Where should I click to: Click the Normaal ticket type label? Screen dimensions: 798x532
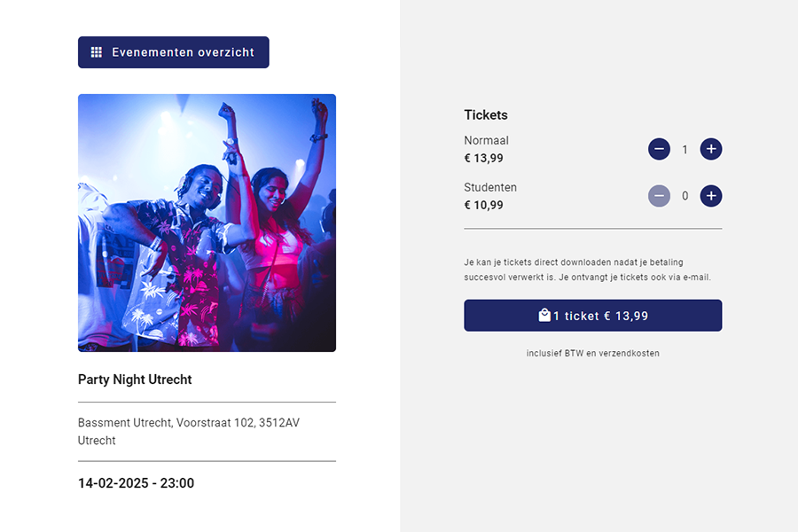pos(486,140)
